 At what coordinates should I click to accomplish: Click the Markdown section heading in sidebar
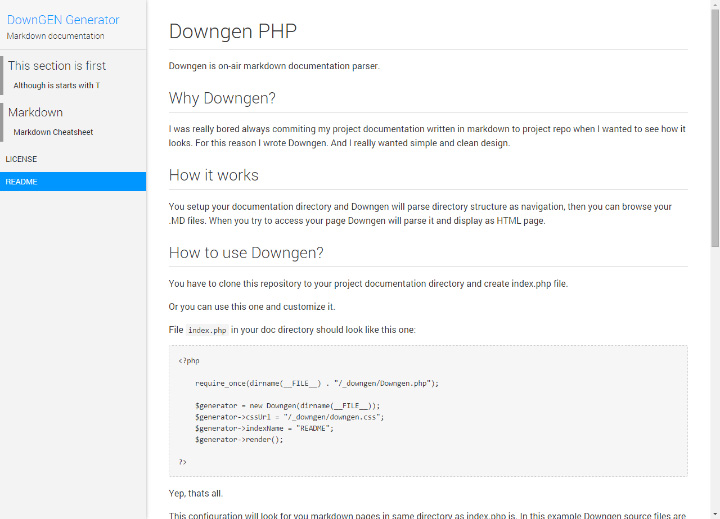click(35, 112)
